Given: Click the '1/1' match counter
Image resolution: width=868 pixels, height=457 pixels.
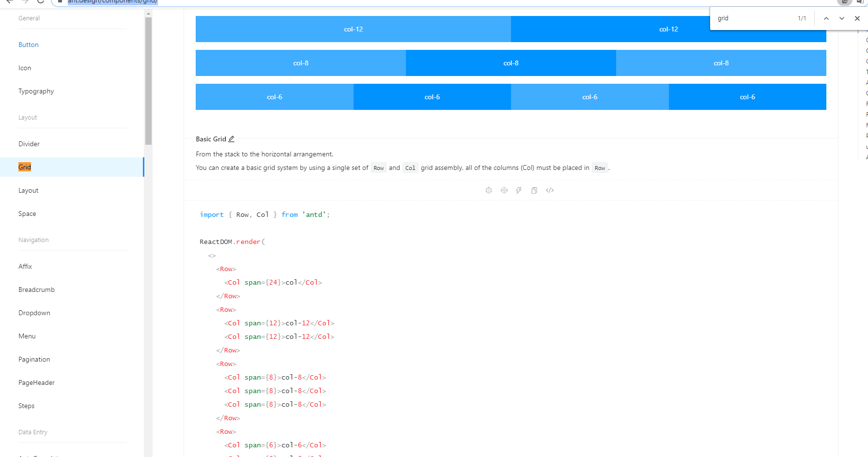Looking at the screenshot, I should tap(802, 18).
